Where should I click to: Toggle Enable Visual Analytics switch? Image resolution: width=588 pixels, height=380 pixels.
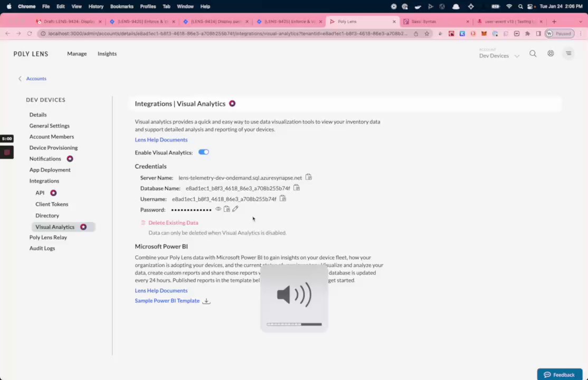(204, 152)
